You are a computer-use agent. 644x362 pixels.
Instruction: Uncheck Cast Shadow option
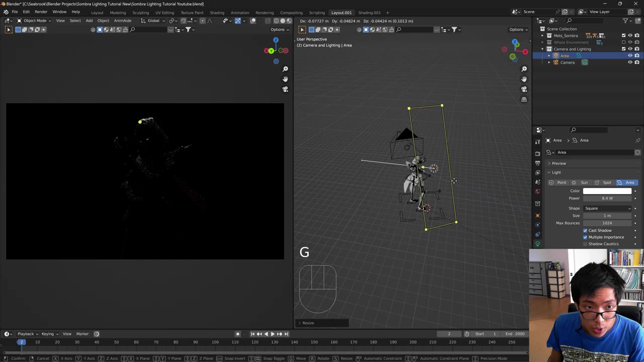click(x=585, y=230)
